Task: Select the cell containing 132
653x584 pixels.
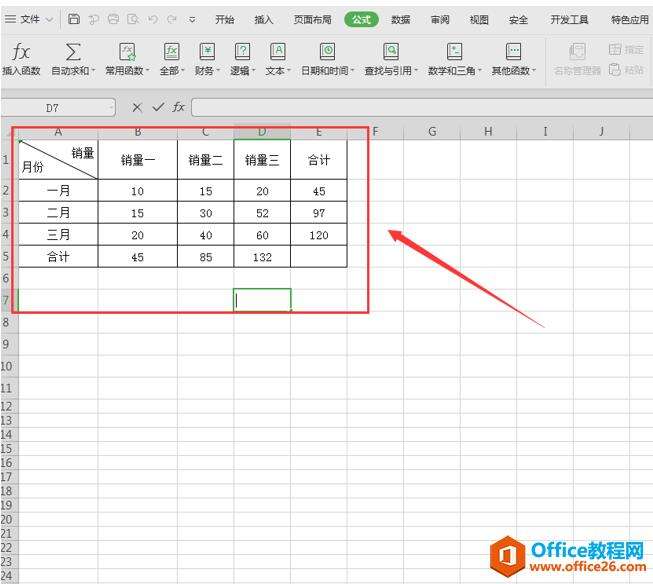Action: [x=262, y=257]
